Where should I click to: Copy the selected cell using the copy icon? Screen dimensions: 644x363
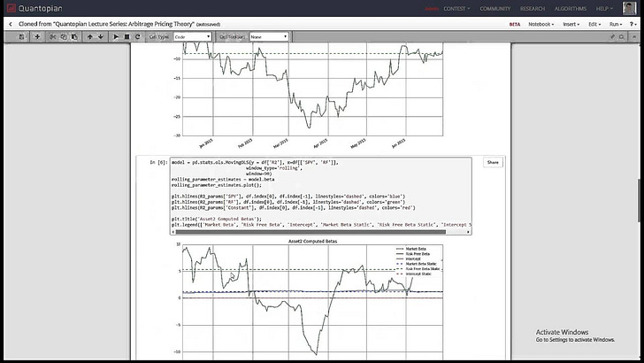click(x=64, y=36)
